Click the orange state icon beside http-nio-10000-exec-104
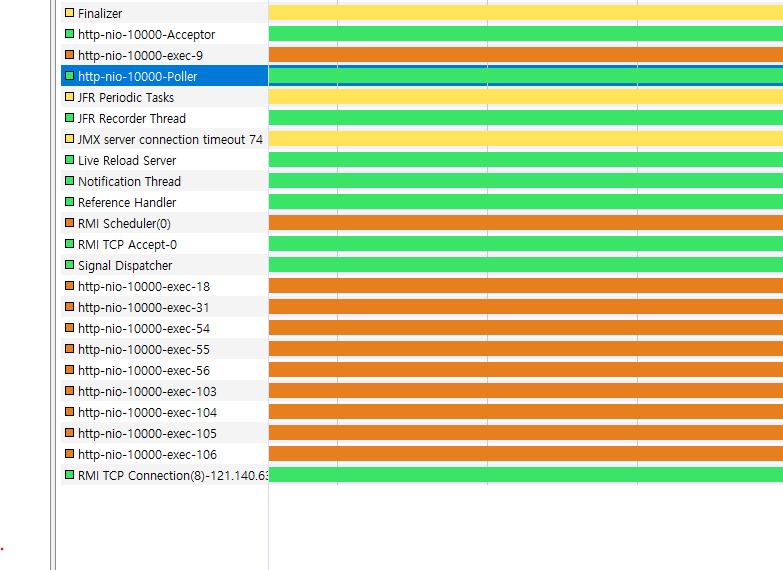Image resolution: width=783 pixels, height=570 pixels. [69, 411]
